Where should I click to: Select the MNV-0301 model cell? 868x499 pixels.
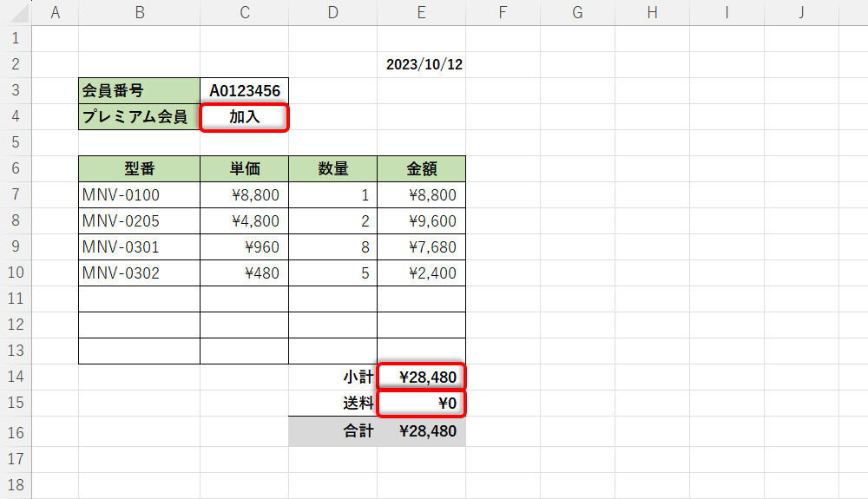point(140,246)
